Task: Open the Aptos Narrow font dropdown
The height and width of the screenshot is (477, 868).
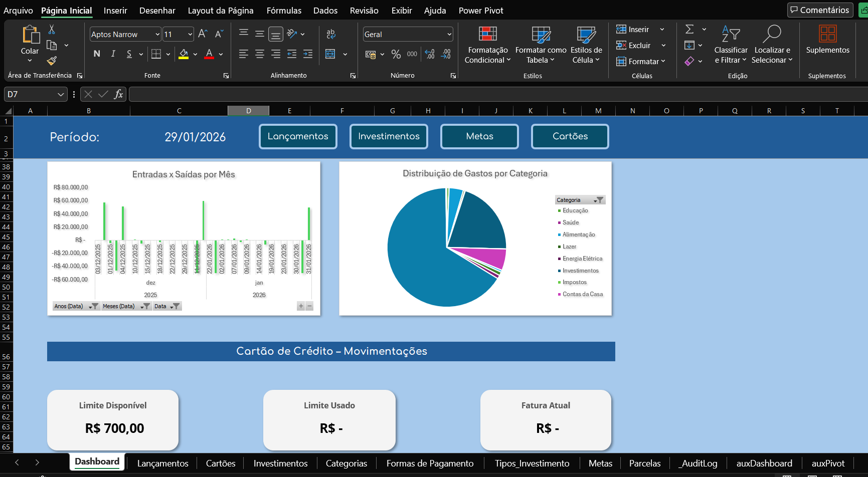Action: [x=157, y=34]
